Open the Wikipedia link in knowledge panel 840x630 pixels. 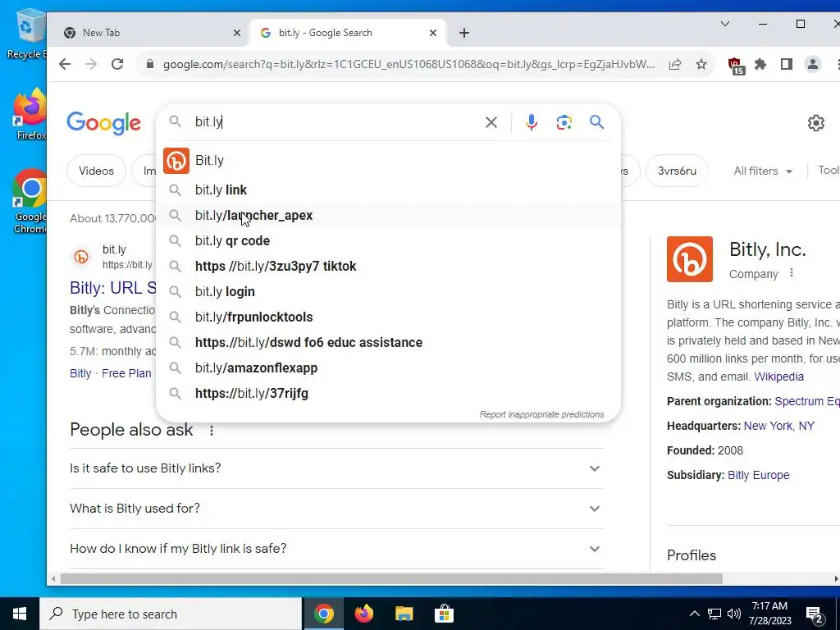pos(779,377)
